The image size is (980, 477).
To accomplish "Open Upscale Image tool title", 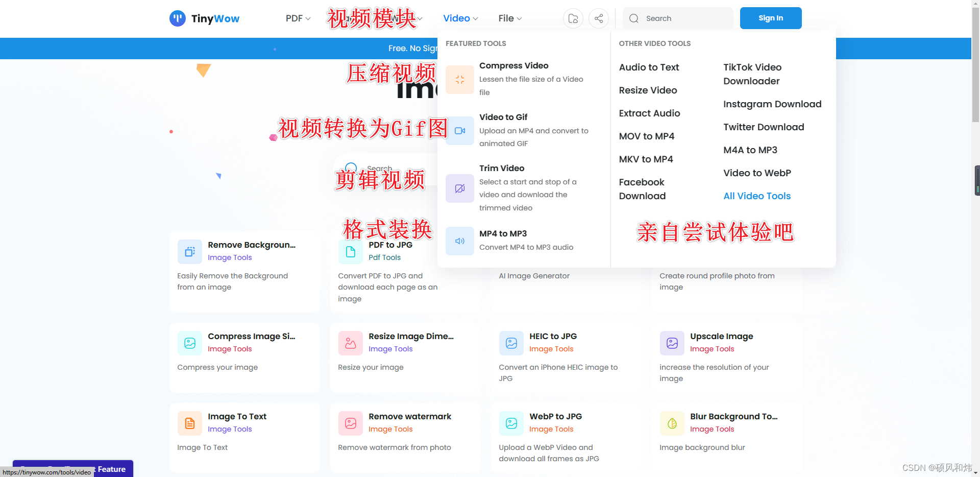I will pos(721,337).
